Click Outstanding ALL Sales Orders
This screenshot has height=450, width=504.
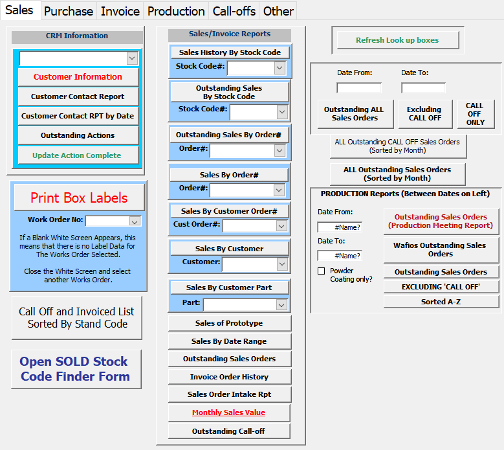[x=355, y=114]
